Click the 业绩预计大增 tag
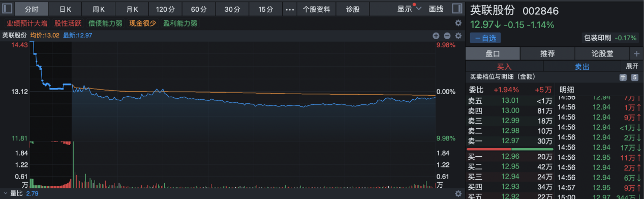The image size is (644, 199). (27, 23)
